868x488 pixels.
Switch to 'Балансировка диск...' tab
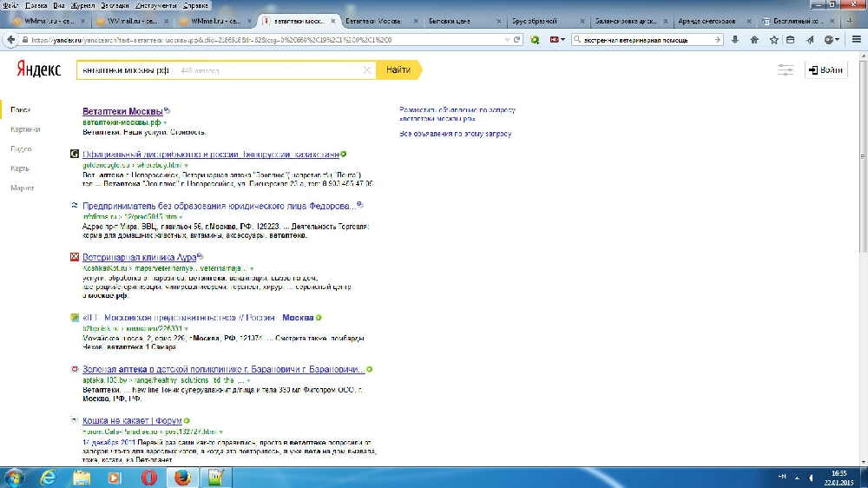tap(630, 21)
